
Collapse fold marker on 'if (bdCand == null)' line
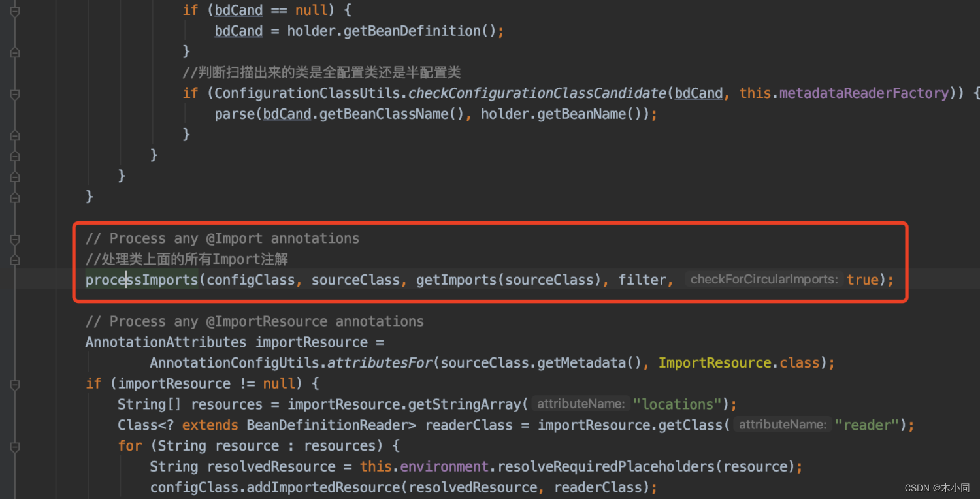14,10
